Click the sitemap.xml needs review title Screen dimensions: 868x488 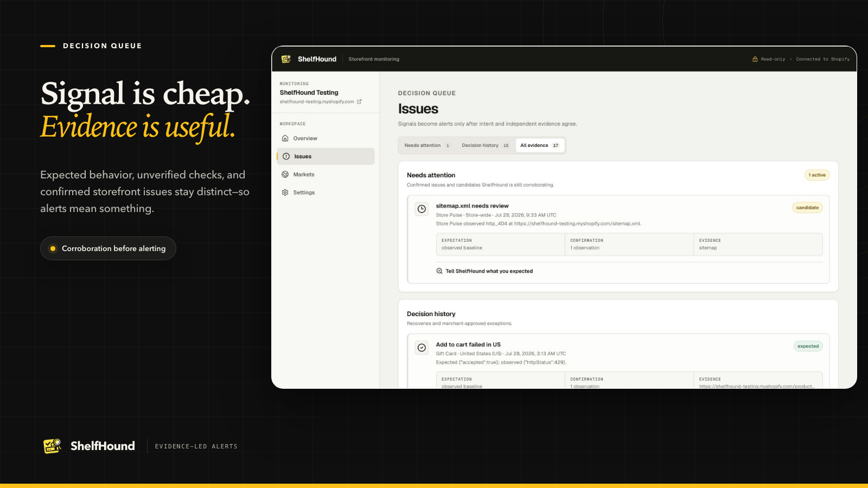472,206
